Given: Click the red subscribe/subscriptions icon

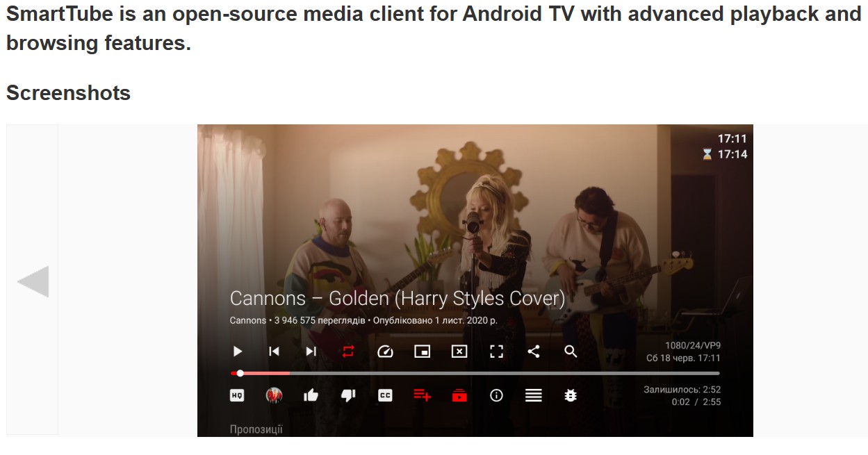Looking at the screenshot, I should 459,395.
